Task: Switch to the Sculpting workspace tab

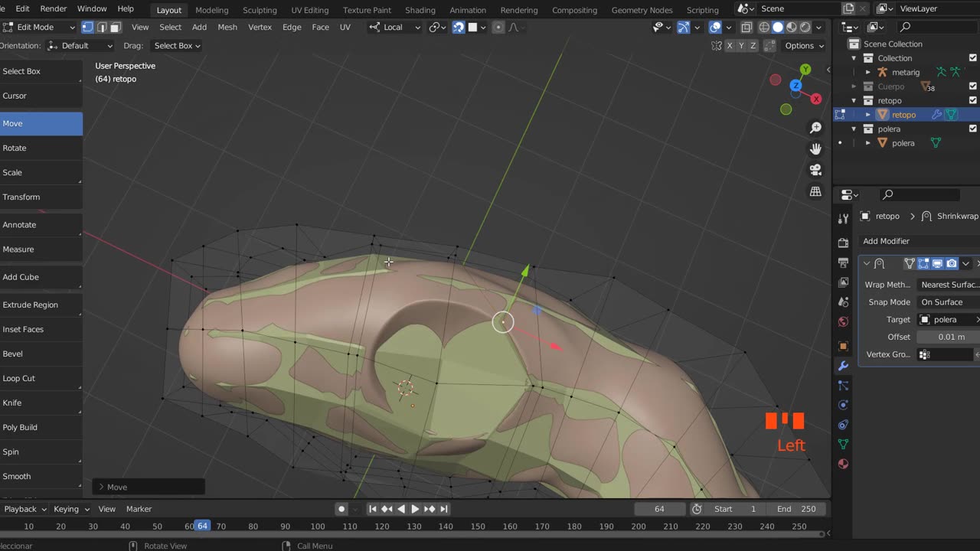Action: tap(260, 10)
